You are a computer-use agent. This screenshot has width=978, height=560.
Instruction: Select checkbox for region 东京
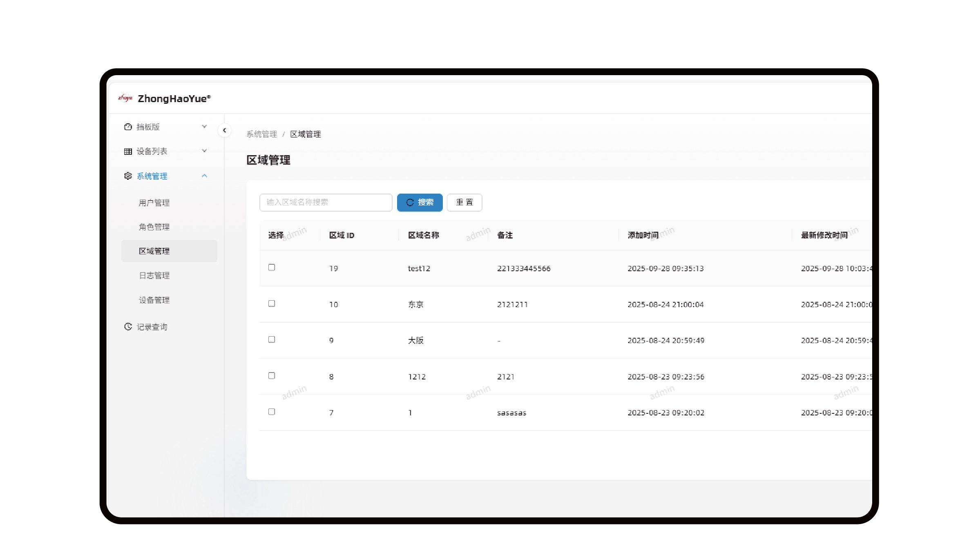(272, 303)
